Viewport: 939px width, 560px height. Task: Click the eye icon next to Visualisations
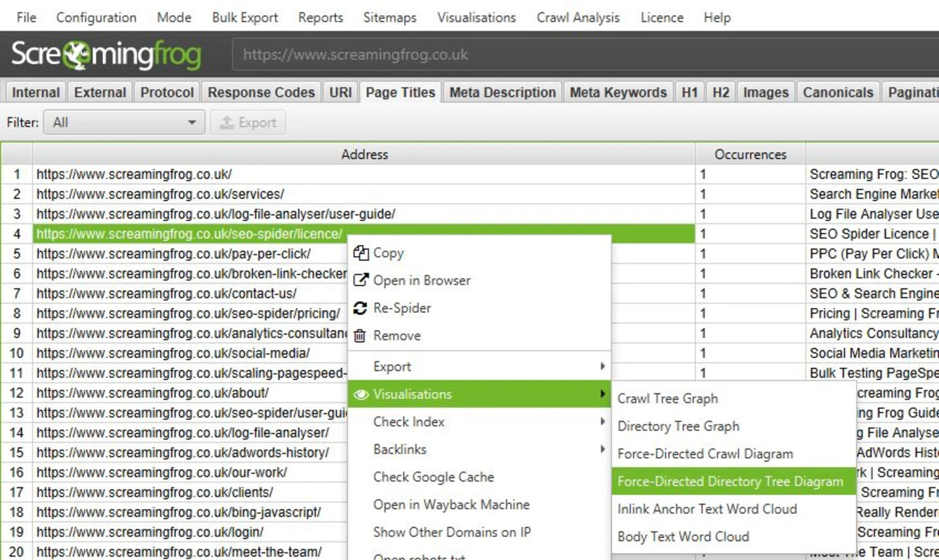(x=361, y=394)
